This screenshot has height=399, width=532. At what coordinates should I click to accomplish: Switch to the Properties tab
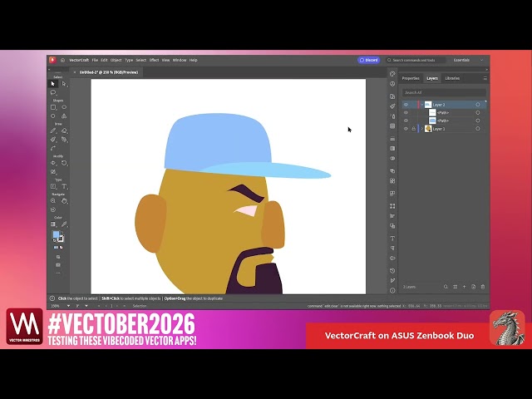(x=411, y=78)
